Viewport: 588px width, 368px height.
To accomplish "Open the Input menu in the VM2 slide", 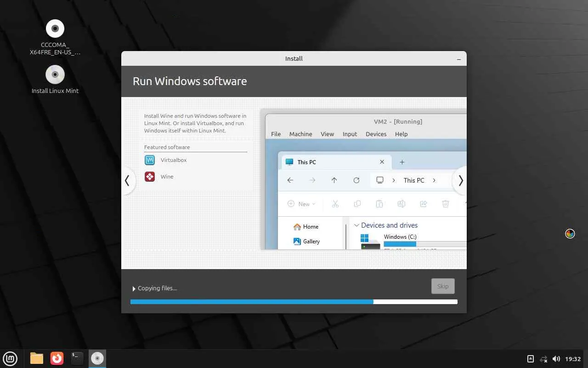I will coord(350,134).
